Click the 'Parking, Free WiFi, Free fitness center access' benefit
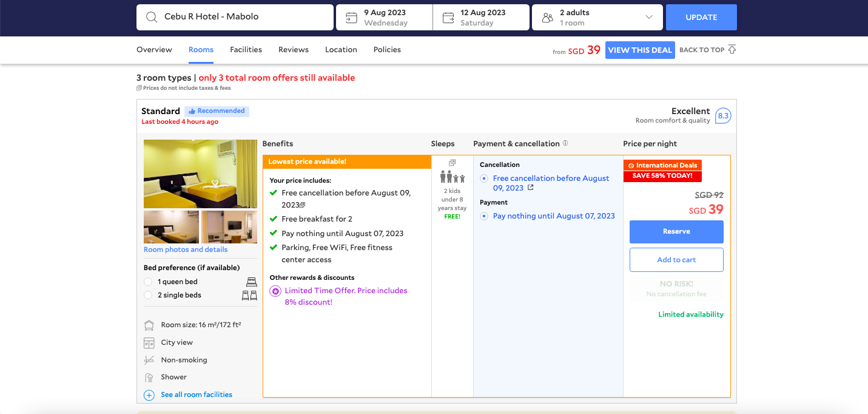This screenshot has height=414, width=868. click(337, 254)
